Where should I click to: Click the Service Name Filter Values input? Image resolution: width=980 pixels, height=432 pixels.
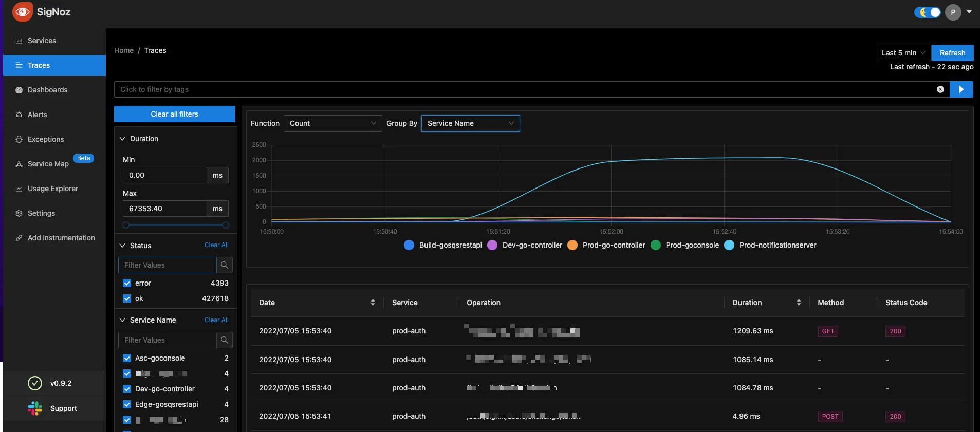point(168,340)
